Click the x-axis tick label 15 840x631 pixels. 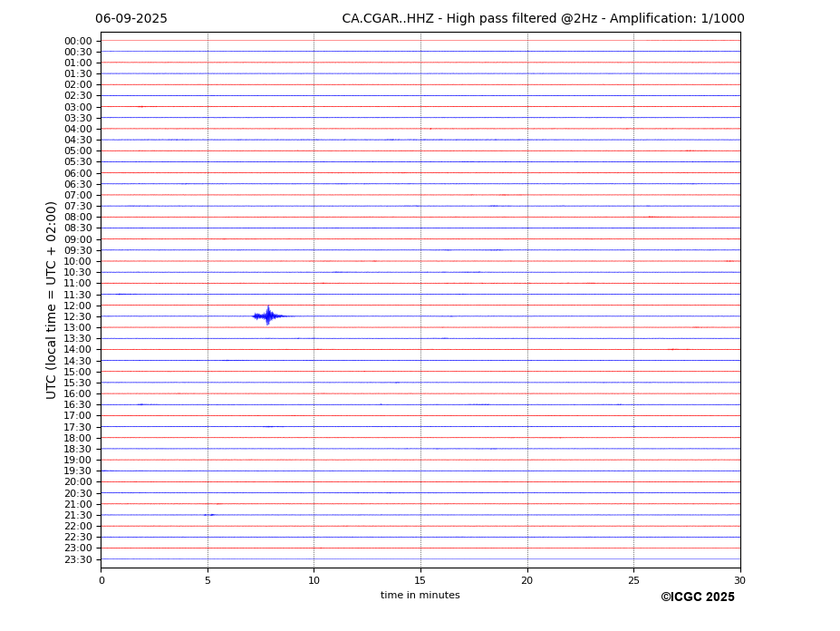(420, 580)
